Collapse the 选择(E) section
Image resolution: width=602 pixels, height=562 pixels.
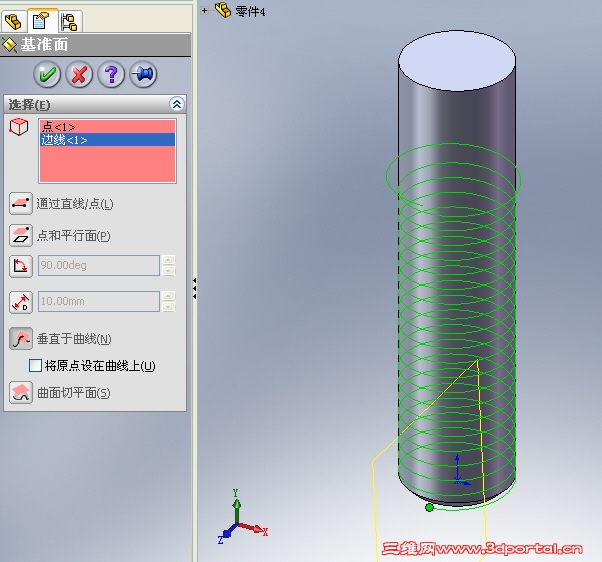[x=177, y=104]
